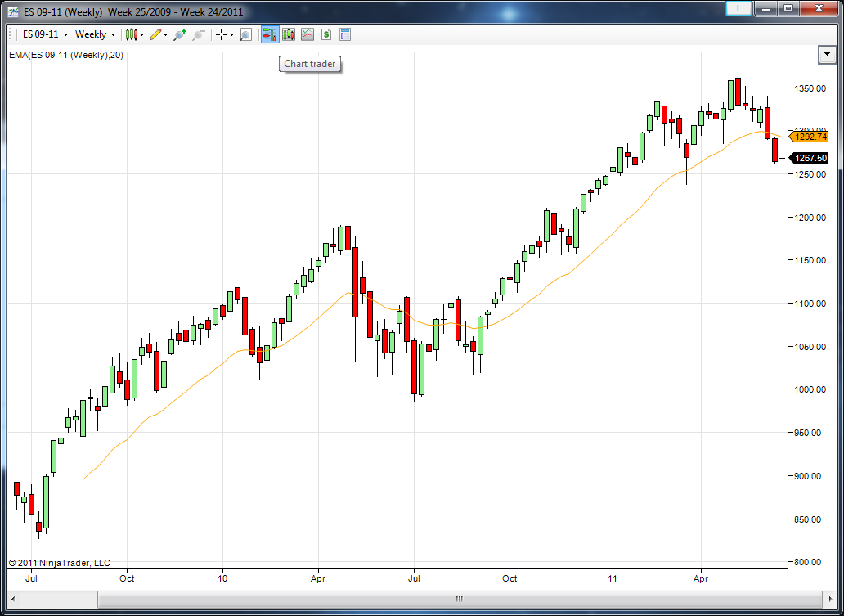Maximize the chart window
Viewport: 844px width, 616px height.
[788, 9]
